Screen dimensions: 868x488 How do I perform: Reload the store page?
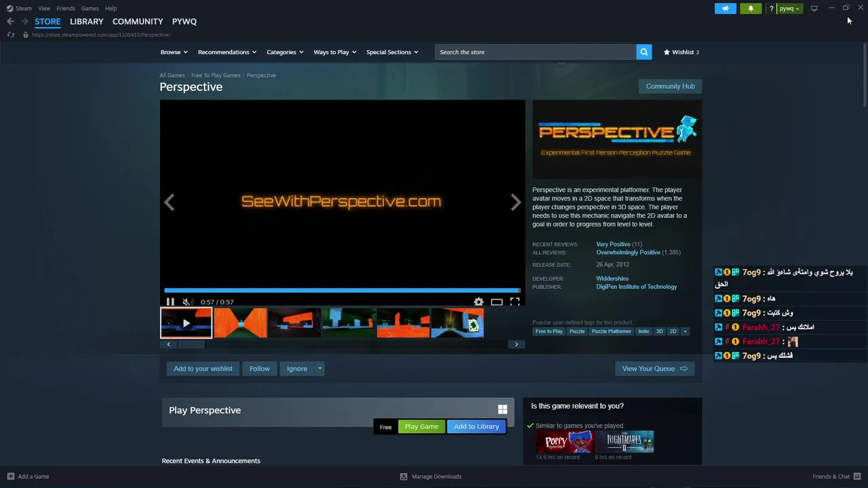coord(10,35)
